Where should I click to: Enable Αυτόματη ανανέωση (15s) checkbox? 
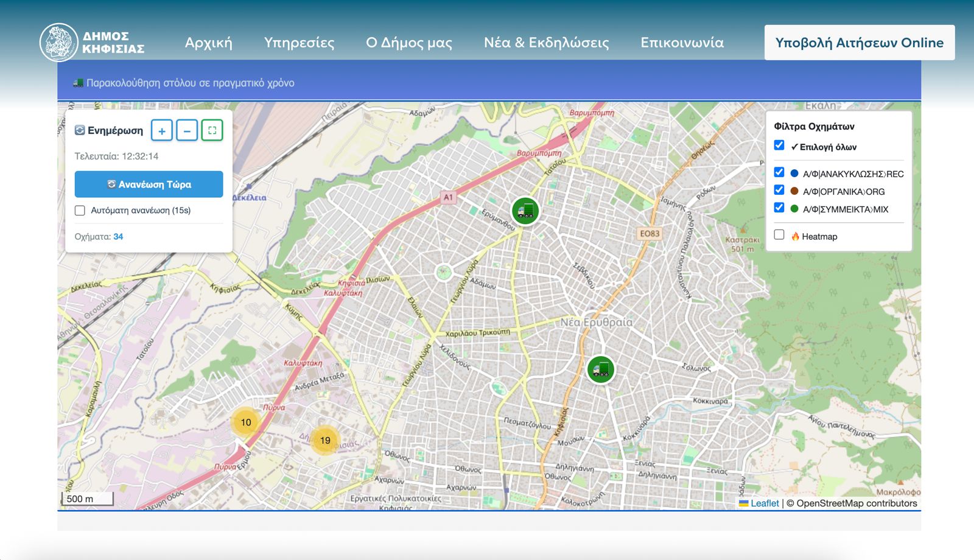[x=80, y=211]
